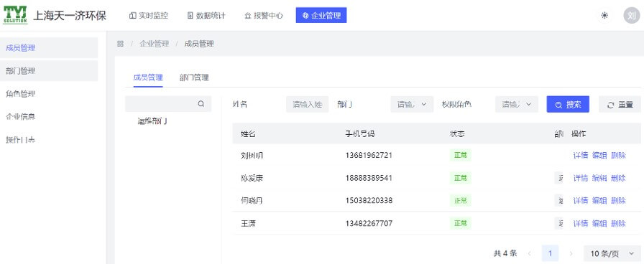Viewport: 644px width, 264px height.
Task: Open the 10 条/页 page size dropdown
Action: pyautogui.click(x=612, y=253)
